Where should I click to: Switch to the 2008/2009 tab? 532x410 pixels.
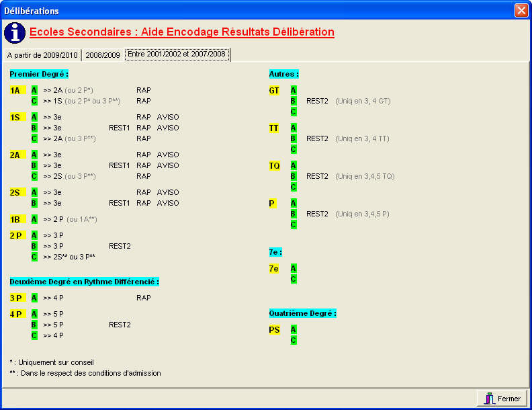coord(103,55)
